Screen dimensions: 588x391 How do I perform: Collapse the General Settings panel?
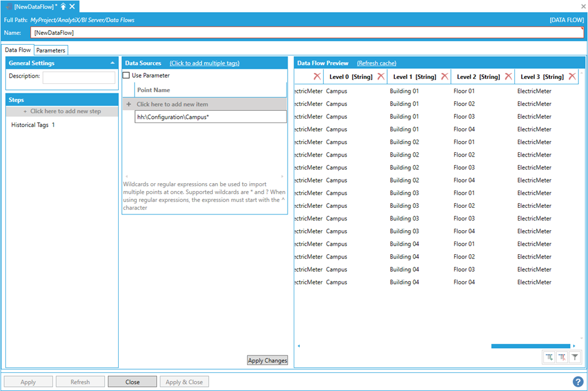tap(112, 63)
